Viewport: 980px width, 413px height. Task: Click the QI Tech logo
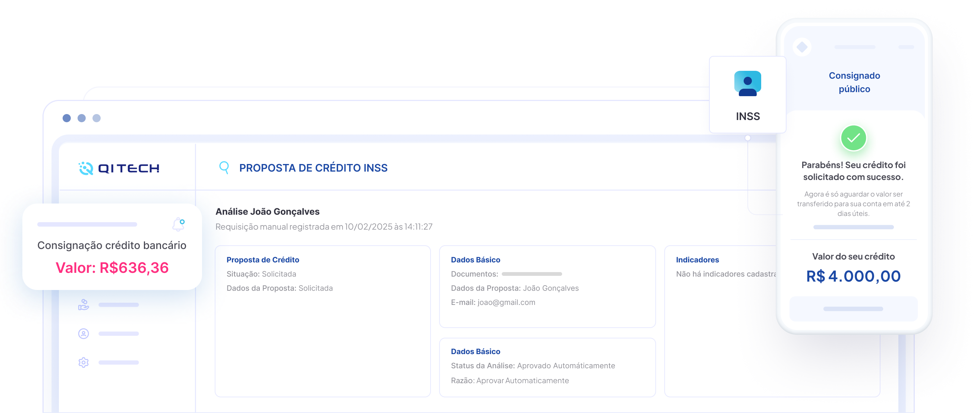(119, 168)
